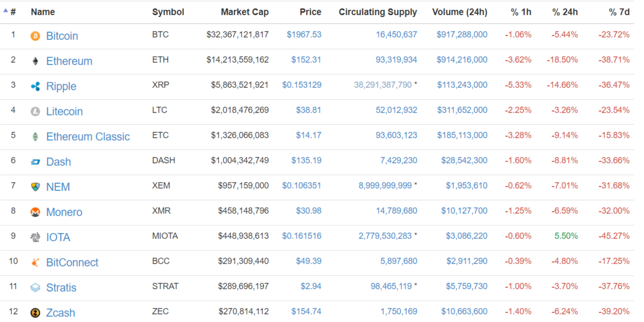Viewport: 644px width, 322px height.
Task: Click Bitcoin price $1967.53 link
Action: (x=304, y=35)
